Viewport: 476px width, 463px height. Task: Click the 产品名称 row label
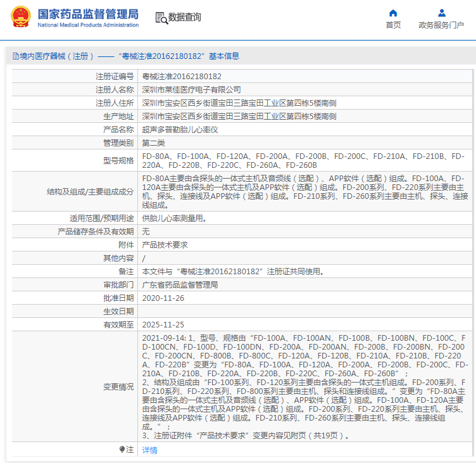[x=118, y=130]
